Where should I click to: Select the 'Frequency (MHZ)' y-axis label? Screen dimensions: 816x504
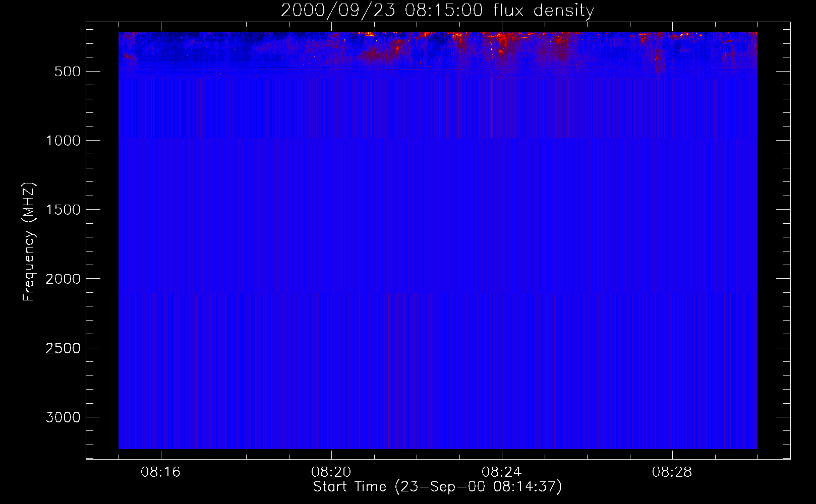coord(29,242)
